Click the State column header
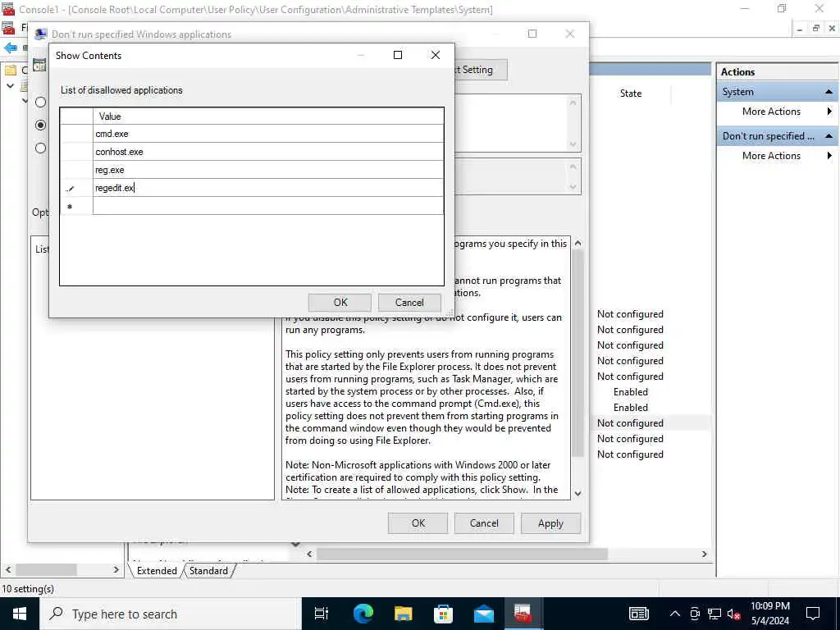840x630 pixels. [x=631, y=94]
